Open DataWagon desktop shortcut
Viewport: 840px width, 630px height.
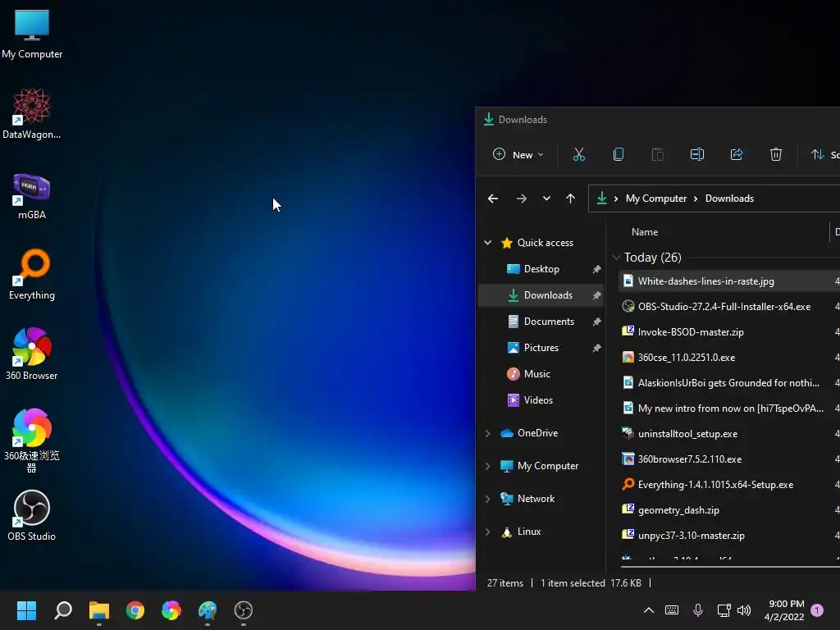32,113
